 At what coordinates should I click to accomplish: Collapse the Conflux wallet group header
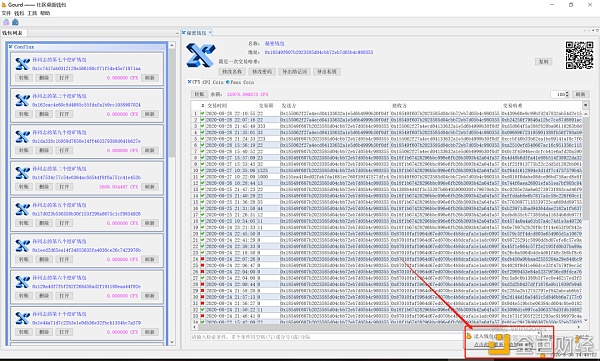pyautogui.click(x=162, y=47)
